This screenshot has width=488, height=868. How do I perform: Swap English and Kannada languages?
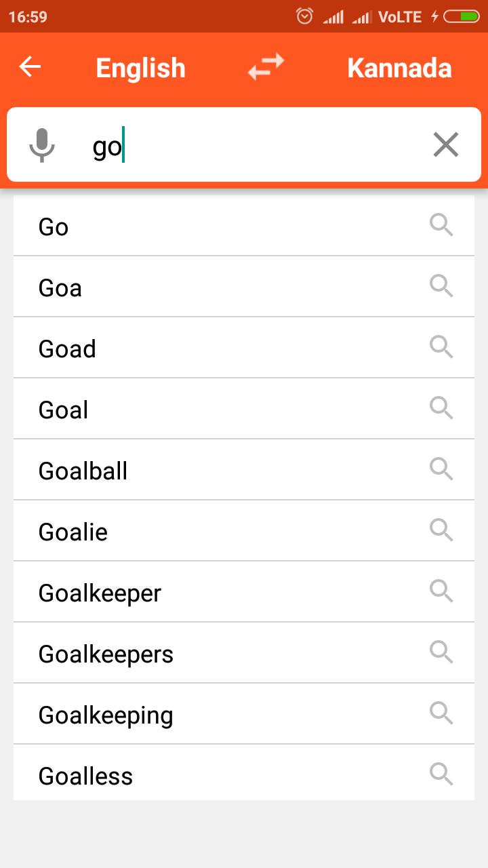[x=266, y=66]
